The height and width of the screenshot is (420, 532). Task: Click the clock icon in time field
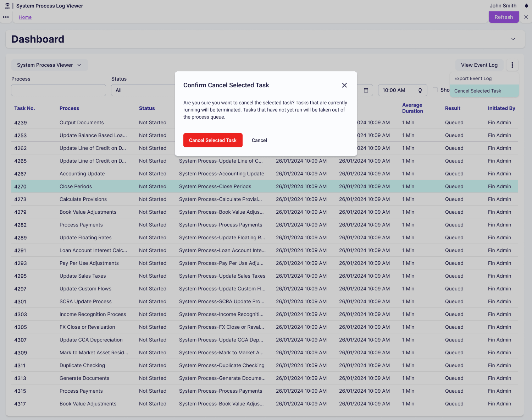coord(420,90)
